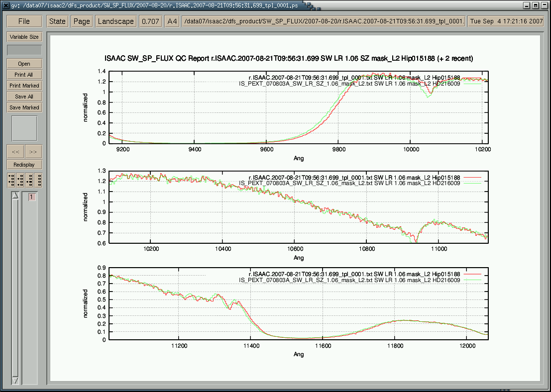The width and height of the screenshot is (551, 392).
Task: Click the 10600 x-axis tick label
Action: (x=294, y=249)
